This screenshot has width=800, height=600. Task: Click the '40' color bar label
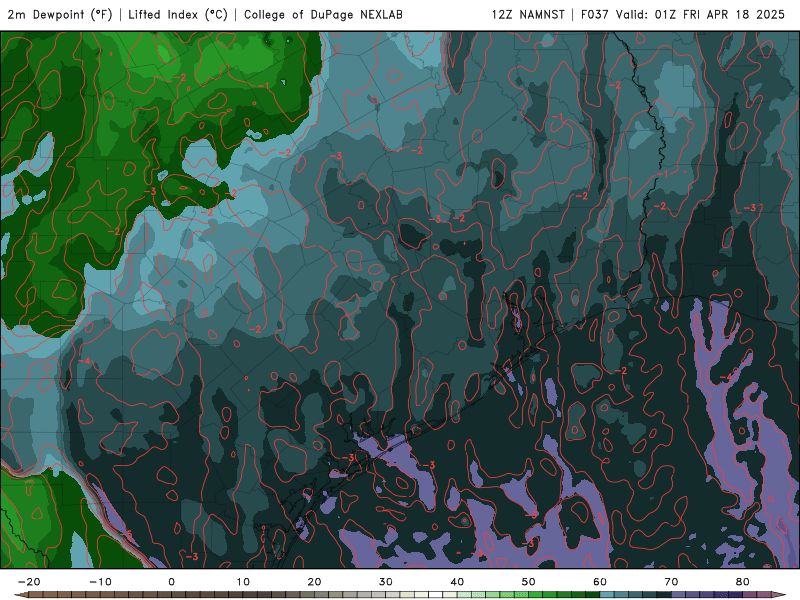[x=457, y=582]
